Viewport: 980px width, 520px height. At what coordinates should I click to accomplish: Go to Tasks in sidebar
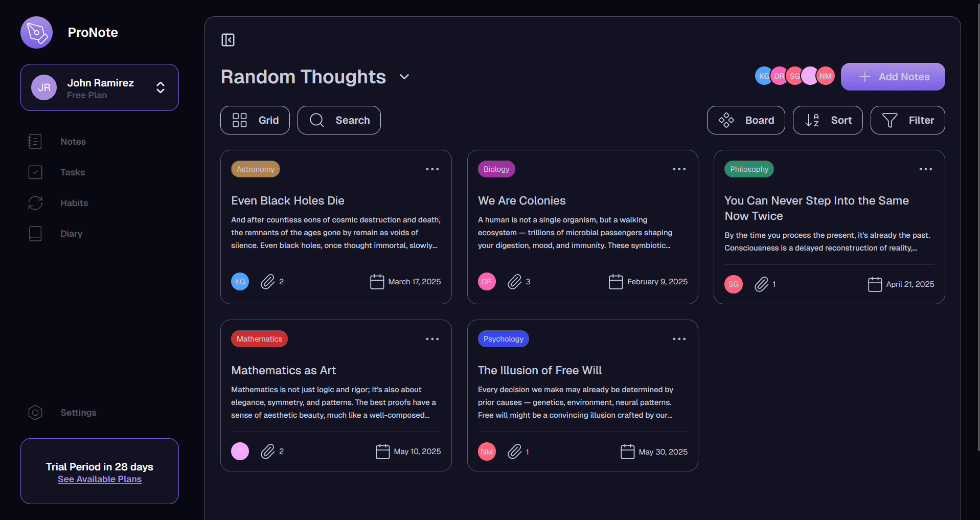(72, 172)
